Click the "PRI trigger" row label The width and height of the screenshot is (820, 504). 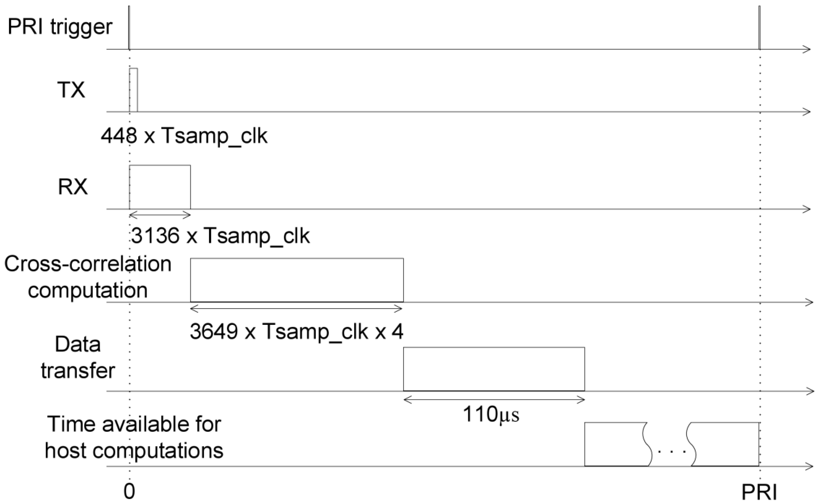tap(60, 27)
